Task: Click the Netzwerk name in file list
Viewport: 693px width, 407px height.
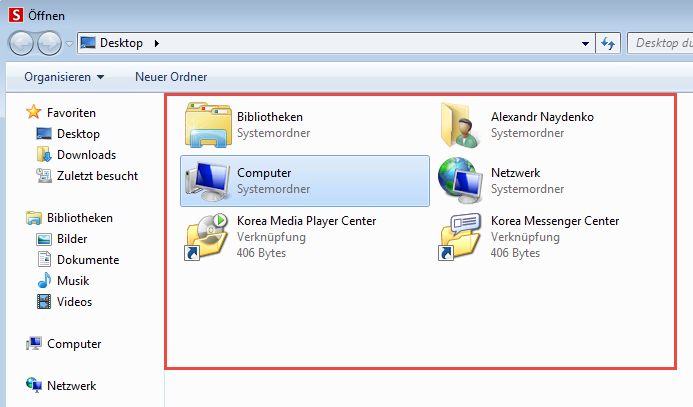Action: 515,173
